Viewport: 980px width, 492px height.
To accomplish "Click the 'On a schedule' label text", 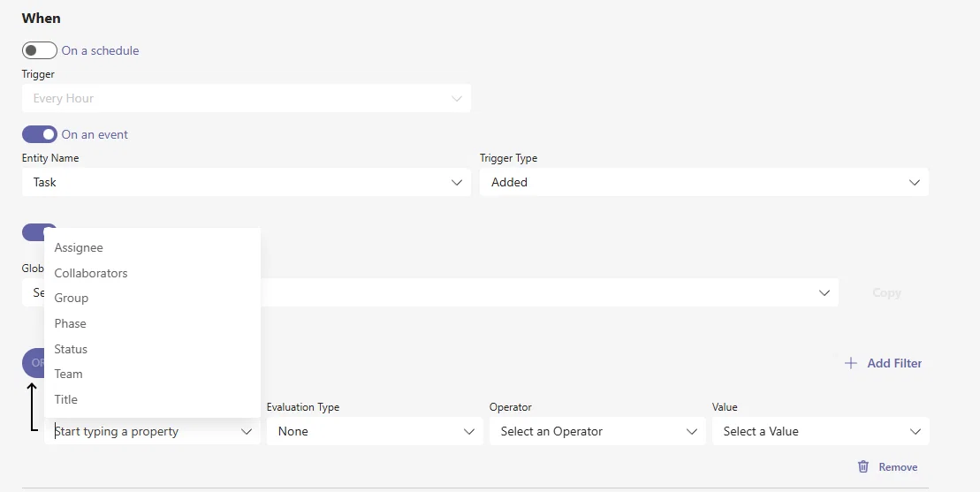I will (100, 50).
